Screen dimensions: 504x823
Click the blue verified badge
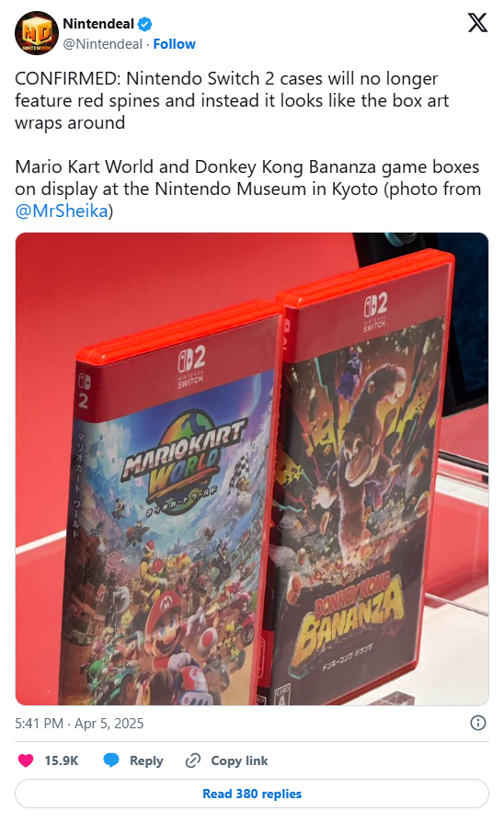[x=145, y=24]
